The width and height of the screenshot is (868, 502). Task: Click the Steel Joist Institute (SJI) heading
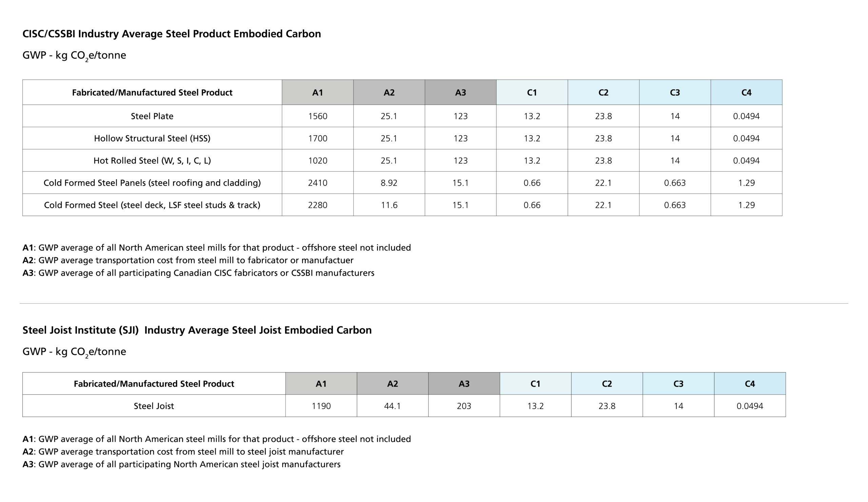pos(197,330)
